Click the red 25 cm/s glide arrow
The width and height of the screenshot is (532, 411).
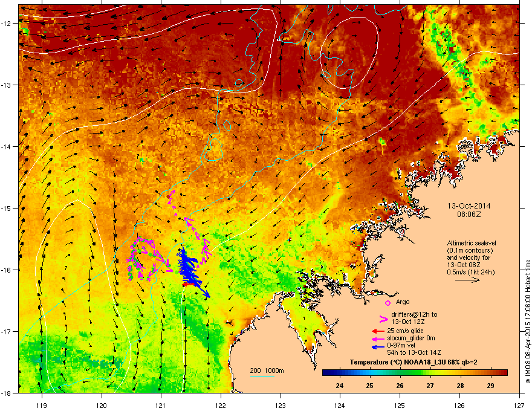(378, 331)
